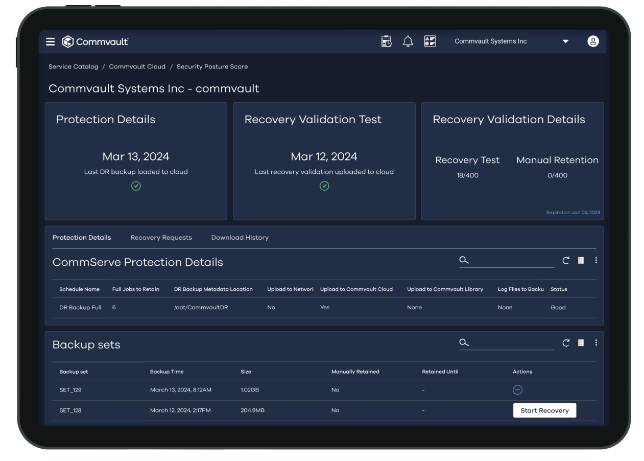This screenshot has width=644, height=461.
Task: Expand the Commvault Systems Inc dropdown
Action: [x=565, y=42]
